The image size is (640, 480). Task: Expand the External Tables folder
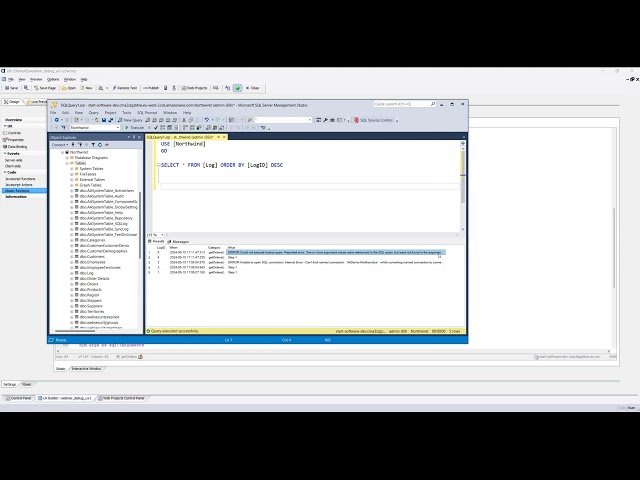72,180
